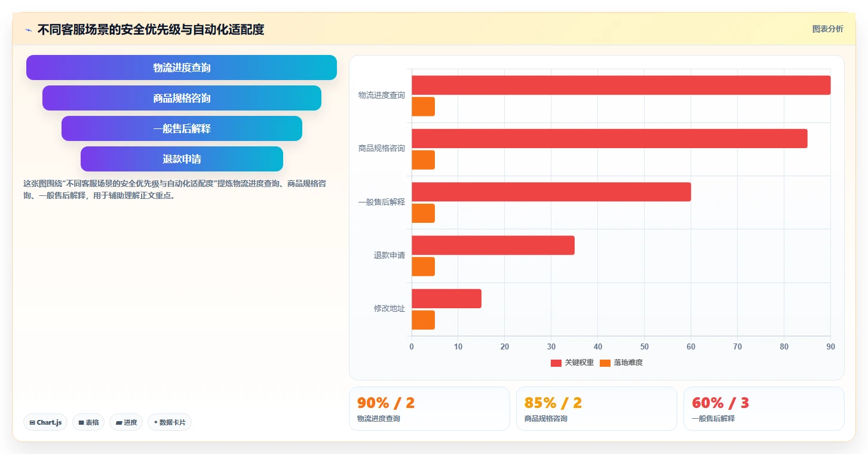This screenshot has height=454, width=868.
Task: Click the 物流进度查询 y-axis label
Action: [x=381, y=95]
